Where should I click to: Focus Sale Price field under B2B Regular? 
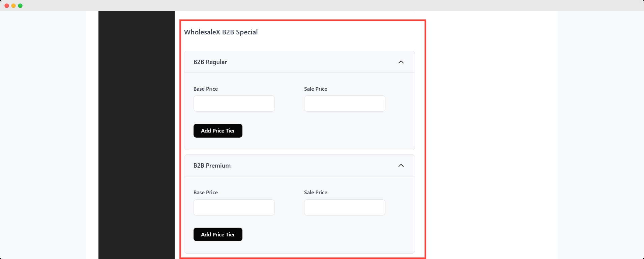tap(345, 104)
